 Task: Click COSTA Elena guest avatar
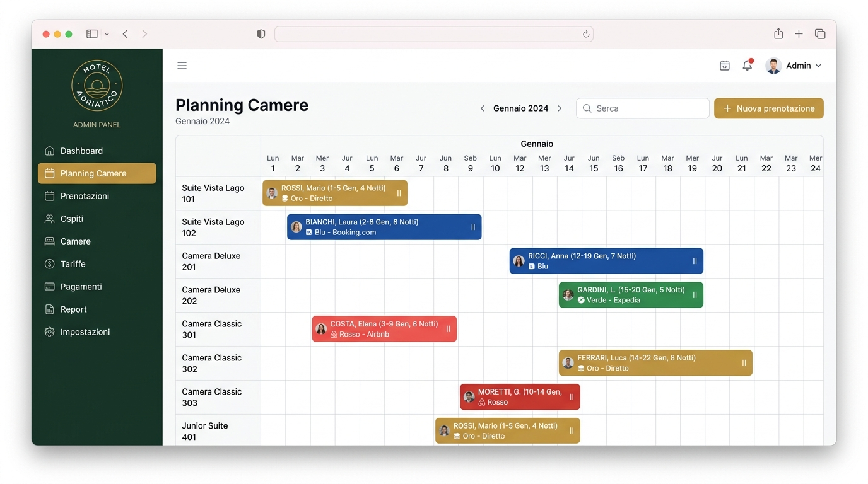coord(321,329)
